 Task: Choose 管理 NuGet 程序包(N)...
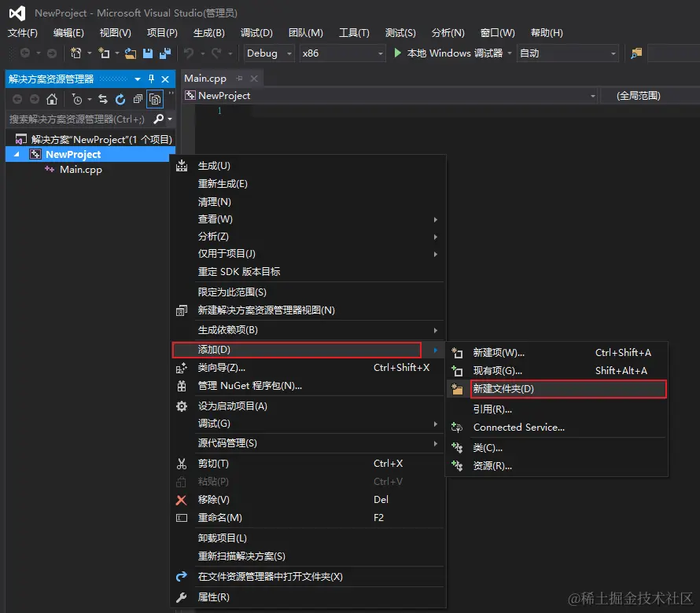(309, 386)
